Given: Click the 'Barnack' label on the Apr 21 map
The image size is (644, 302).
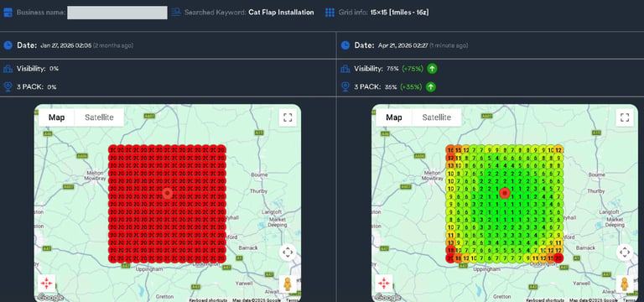Looking at the screenshot, I should [585, 248].
